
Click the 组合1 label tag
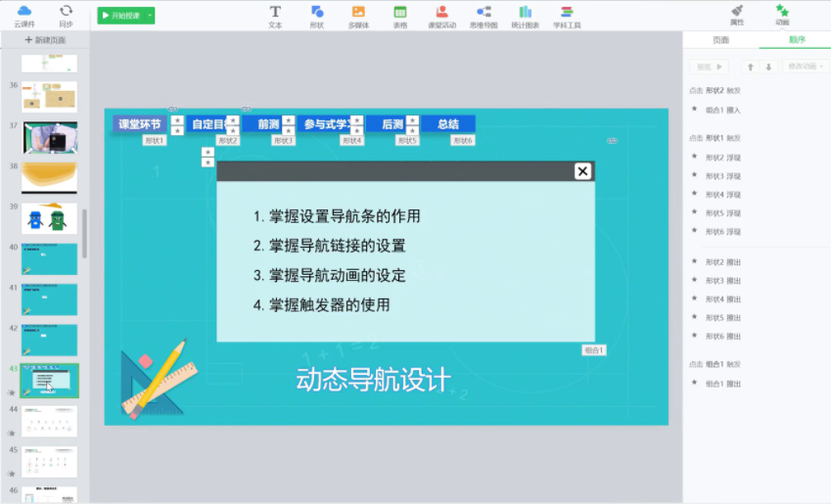click(593, 350)
